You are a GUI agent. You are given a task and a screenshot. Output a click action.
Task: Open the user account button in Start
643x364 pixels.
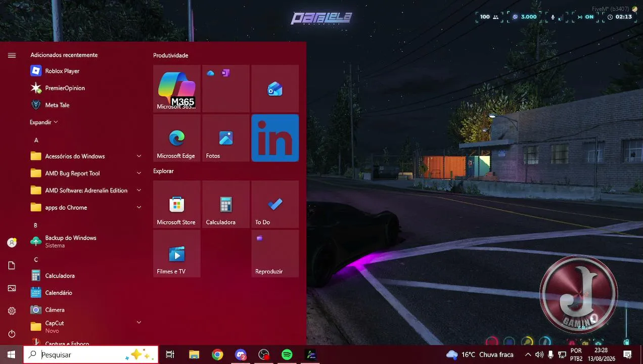click(x=12, y=243)
